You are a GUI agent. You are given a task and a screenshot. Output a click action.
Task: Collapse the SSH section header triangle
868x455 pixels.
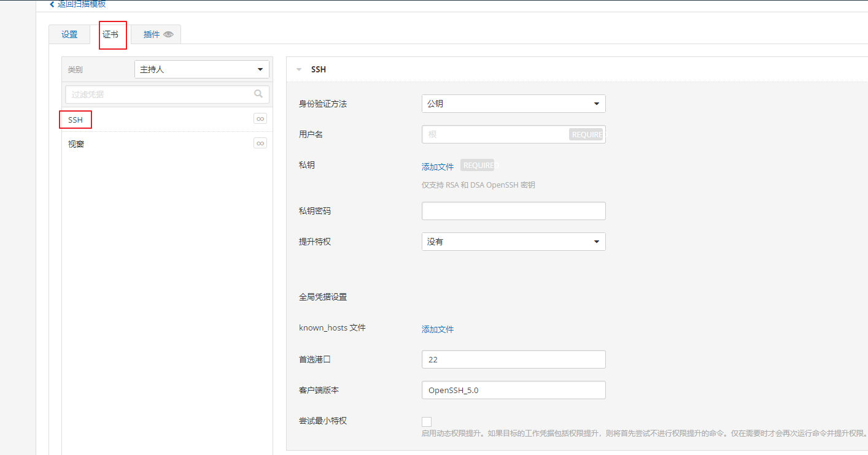(299, 70)
